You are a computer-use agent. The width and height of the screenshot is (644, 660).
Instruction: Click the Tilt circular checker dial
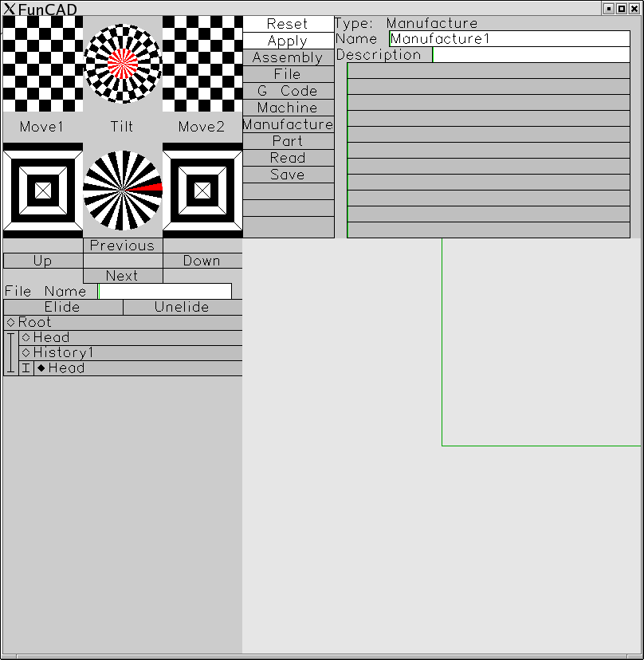point(123,64)
